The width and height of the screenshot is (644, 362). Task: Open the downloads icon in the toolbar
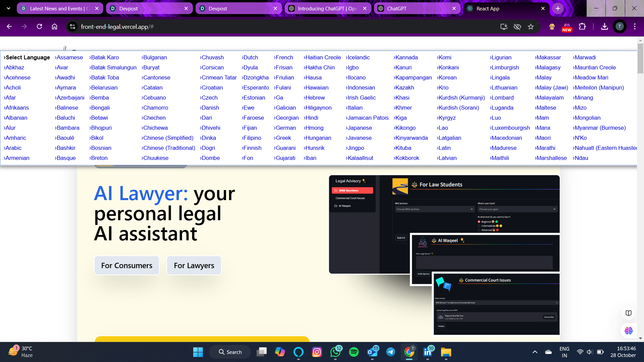pyautogui.click(x=604, y=26)
